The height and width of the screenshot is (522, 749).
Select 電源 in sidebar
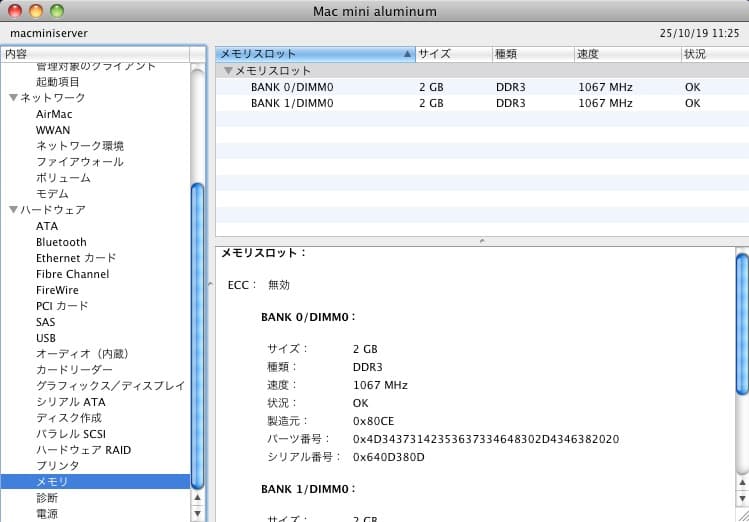click(47, 514)
